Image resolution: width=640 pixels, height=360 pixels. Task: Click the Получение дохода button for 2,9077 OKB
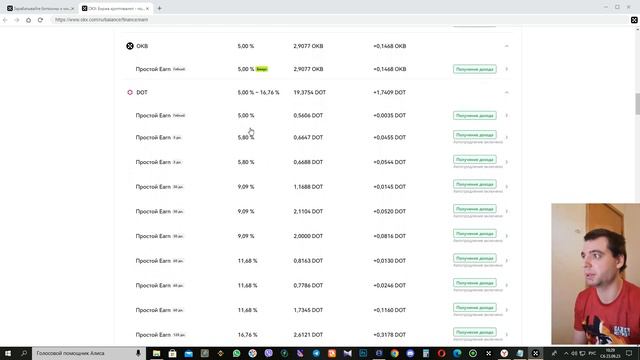click(x=475, y=69)
